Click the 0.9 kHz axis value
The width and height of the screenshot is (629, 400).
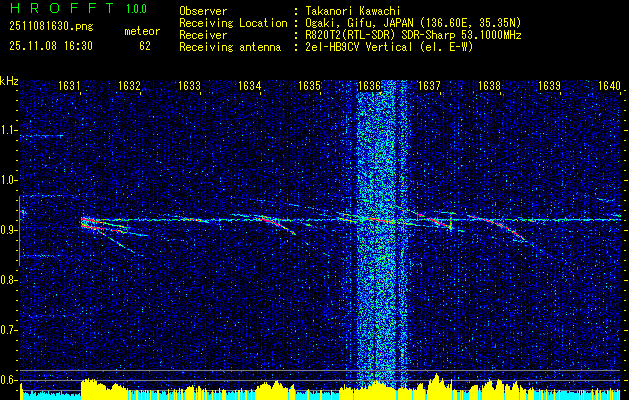click(9, 230)
